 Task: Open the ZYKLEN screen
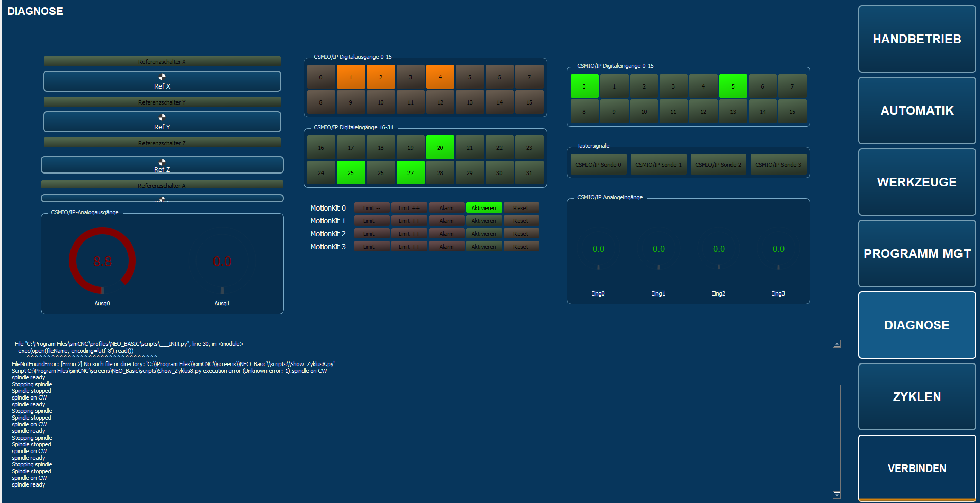point(917,397)
